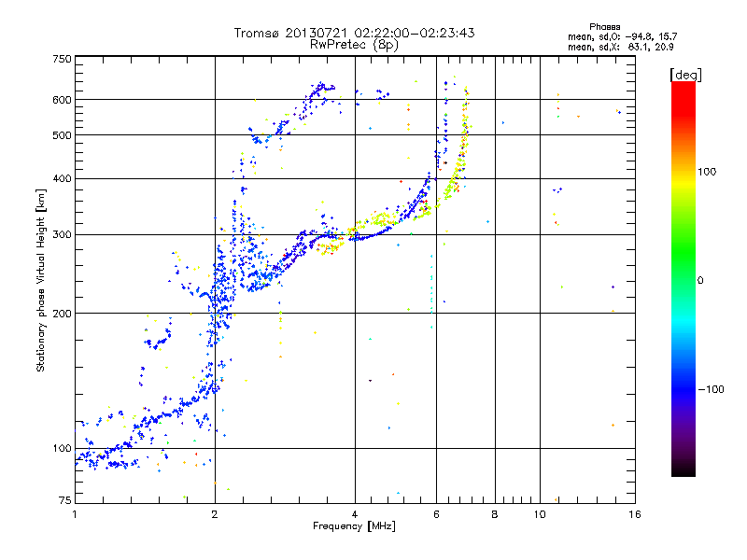The width and height of the screenshot is (747, 560).
Task: Click the x-axis tick label '2'
Action: click(x=215, y=514)
